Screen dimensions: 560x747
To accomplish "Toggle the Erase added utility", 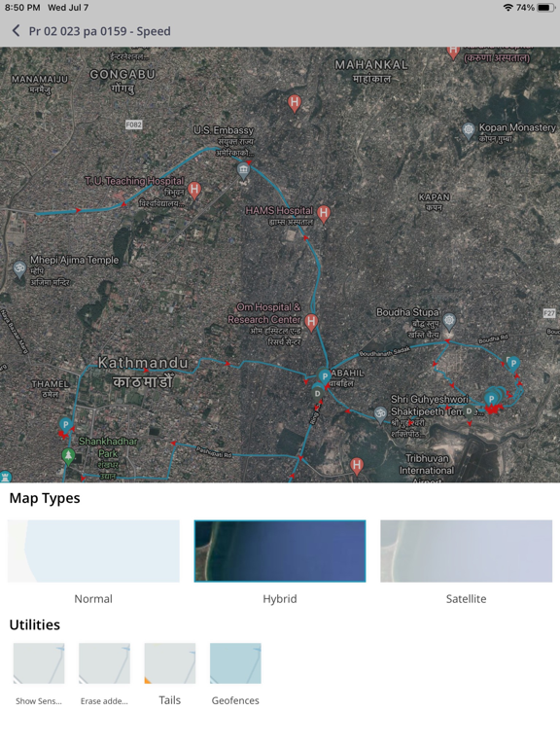I will pyautogui.click(x=104, y=663).
